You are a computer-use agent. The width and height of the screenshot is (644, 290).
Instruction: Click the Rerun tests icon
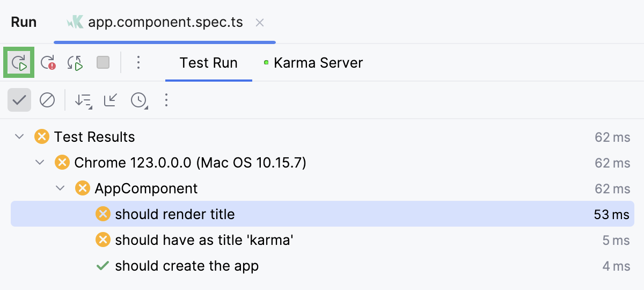(19, 63)
